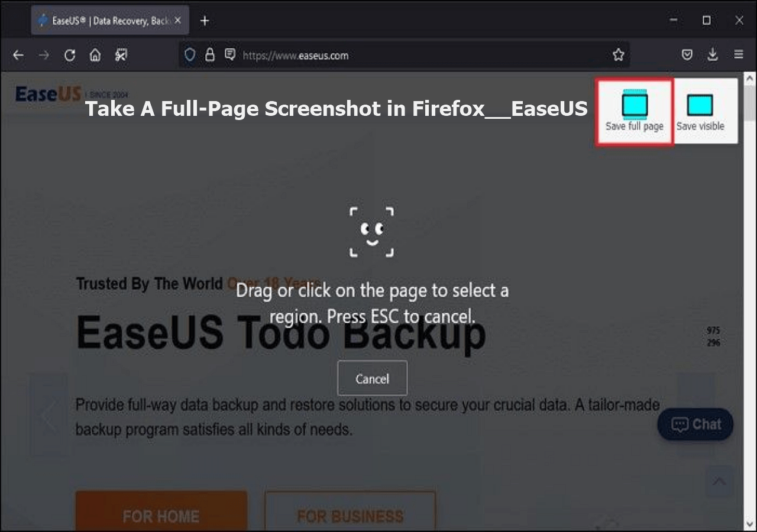Select the Save full page option
757x532 pixels.
click(x=634, y=112)
